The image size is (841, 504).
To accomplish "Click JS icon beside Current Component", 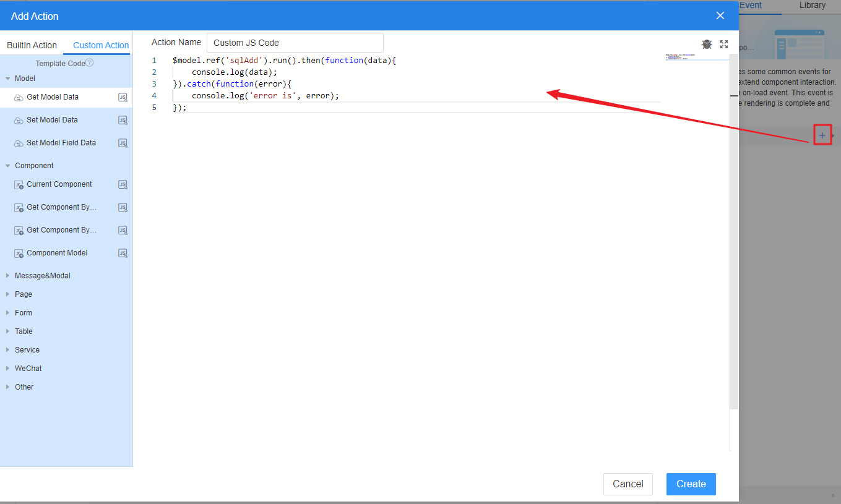I will click(x=123, y=185).
